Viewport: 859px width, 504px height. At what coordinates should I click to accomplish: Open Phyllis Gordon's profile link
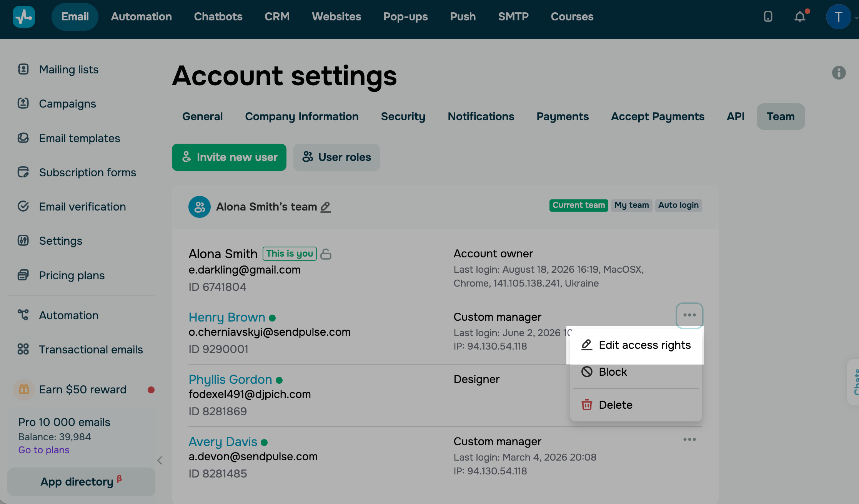tap(230, 380)
